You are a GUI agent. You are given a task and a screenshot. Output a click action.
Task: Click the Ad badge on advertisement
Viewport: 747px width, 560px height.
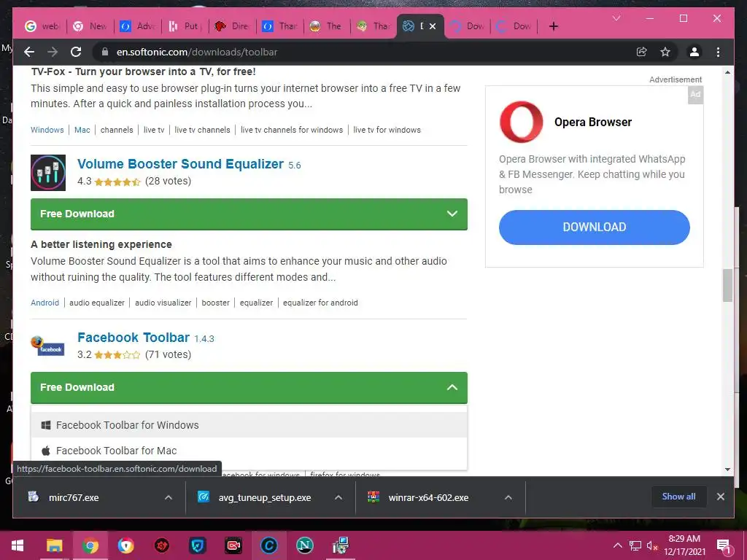tap(695, 94)
